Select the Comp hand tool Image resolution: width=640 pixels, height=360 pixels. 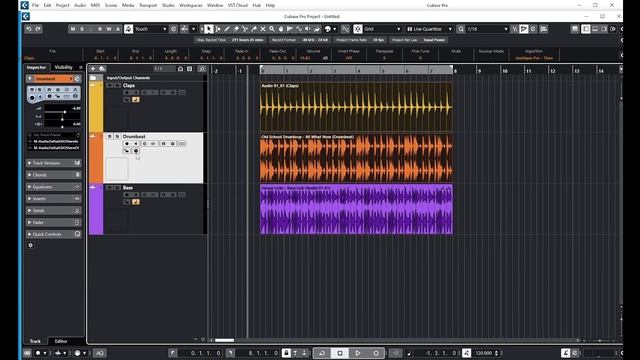pos(281,29)
